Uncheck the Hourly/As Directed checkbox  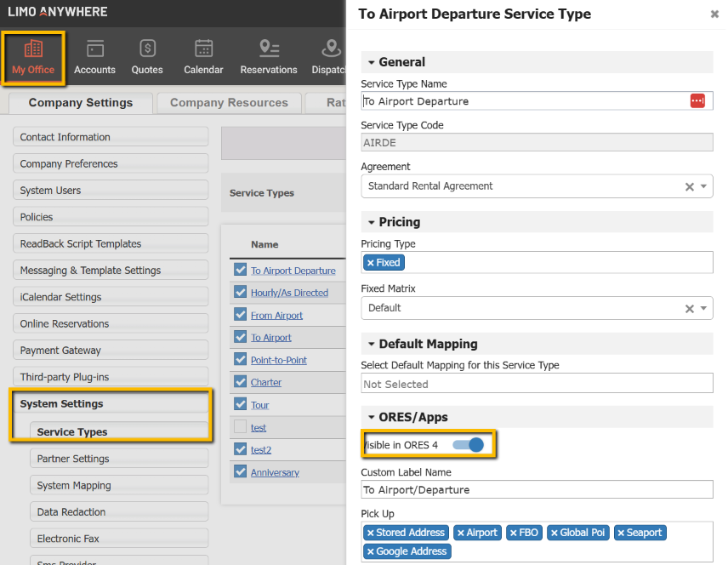[240, 293]
